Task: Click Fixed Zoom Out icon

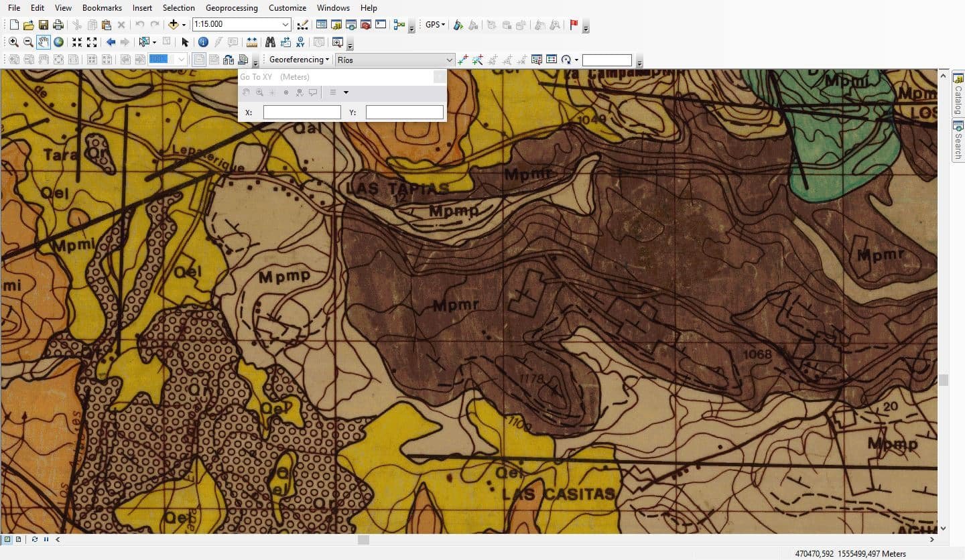Action: point(92,42)
